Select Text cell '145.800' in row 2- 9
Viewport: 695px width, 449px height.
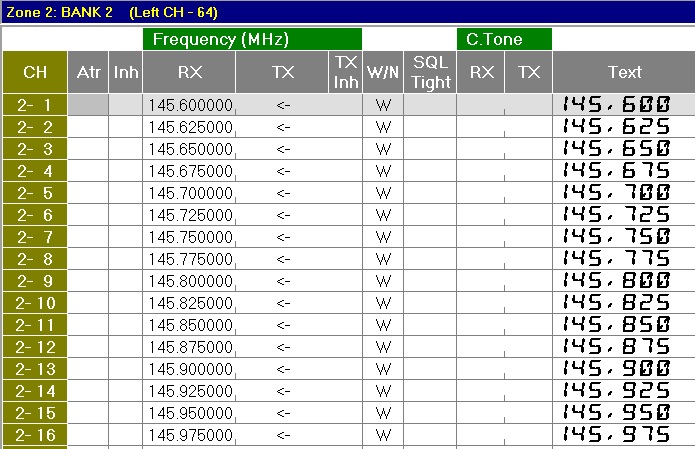(x=624, y=281)
